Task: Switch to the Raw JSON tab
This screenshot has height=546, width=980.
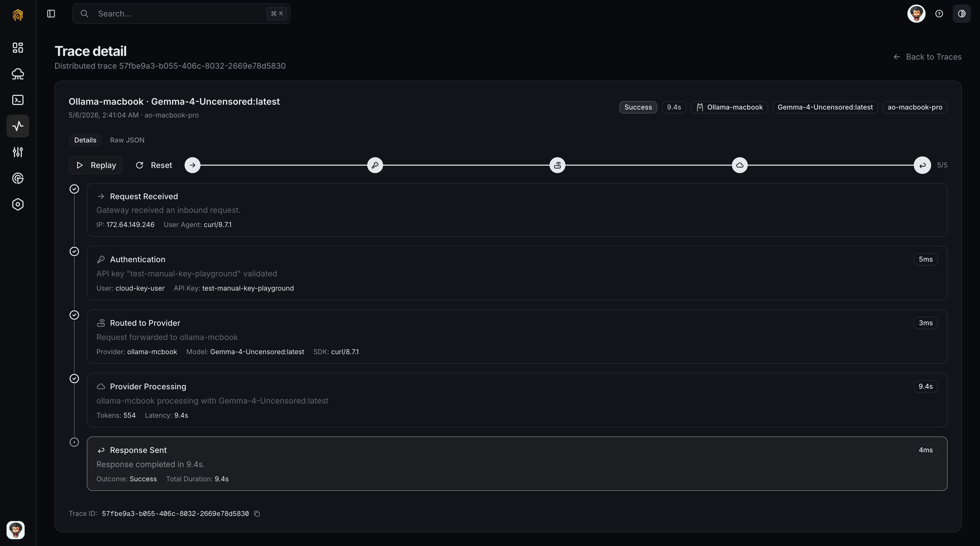Action: pyautogui.click(x=127, y=140)
